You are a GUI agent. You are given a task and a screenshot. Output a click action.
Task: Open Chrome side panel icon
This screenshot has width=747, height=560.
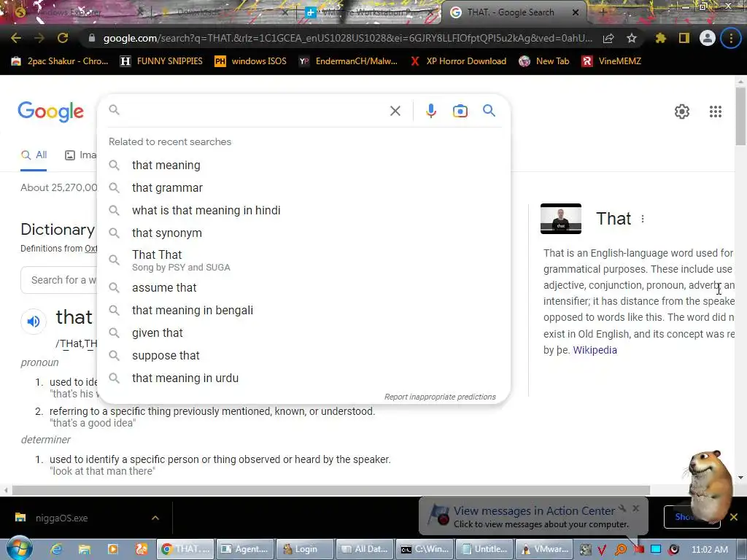[x=684, y=38]
